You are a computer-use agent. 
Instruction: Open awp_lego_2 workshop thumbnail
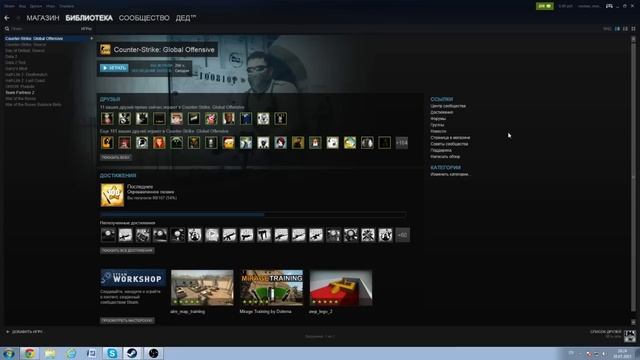[341, 288]
